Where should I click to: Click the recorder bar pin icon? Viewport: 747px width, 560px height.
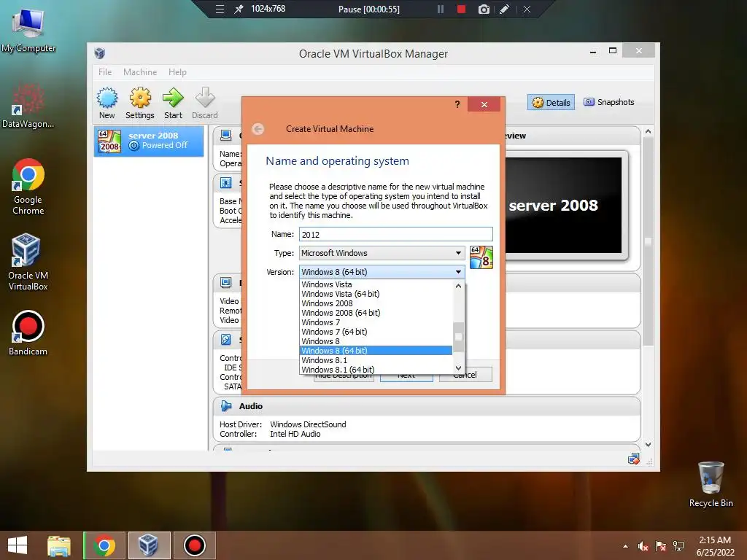pos(239,9)
